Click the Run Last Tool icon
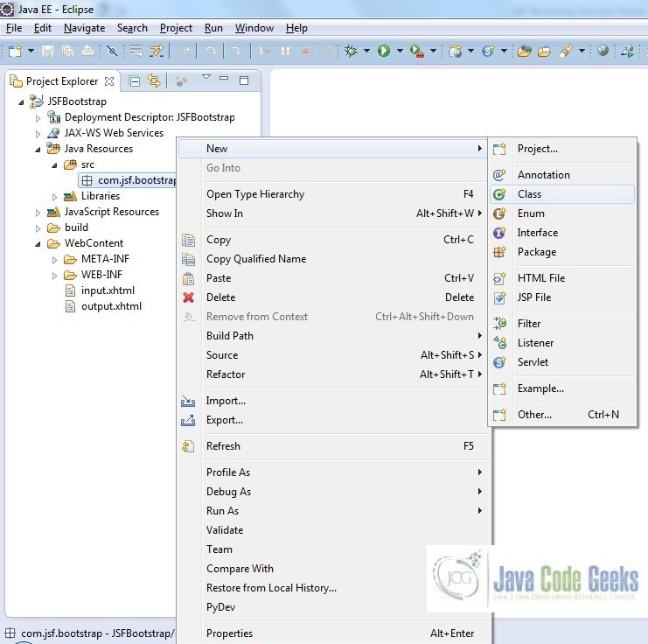Viewport: 648px width, 644px height. (417, 51)
